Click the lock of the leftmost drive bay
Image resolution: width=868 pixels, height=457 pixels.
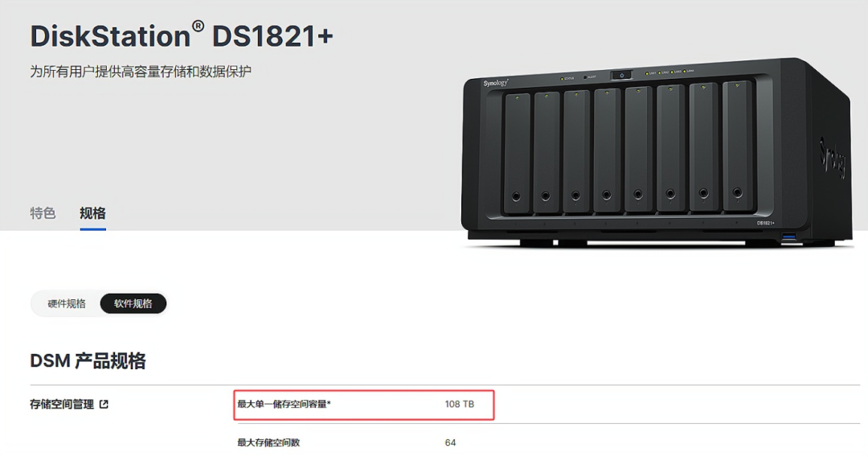pyautogui.click(x=516, y=196)
